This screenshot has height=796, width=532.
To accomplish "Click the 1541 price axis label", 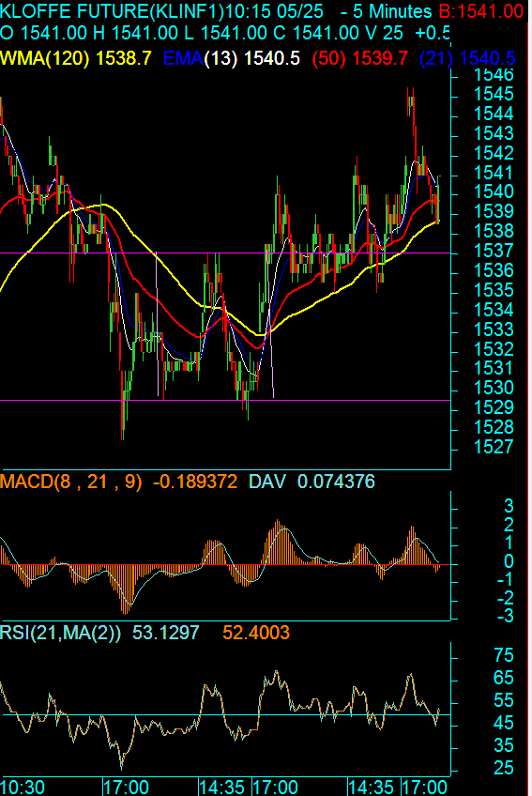I will 494,173.
